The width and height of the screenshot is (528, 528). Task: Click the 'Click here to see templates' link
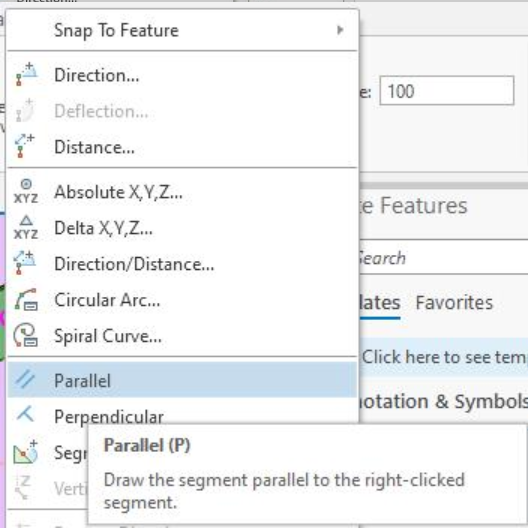444,357
